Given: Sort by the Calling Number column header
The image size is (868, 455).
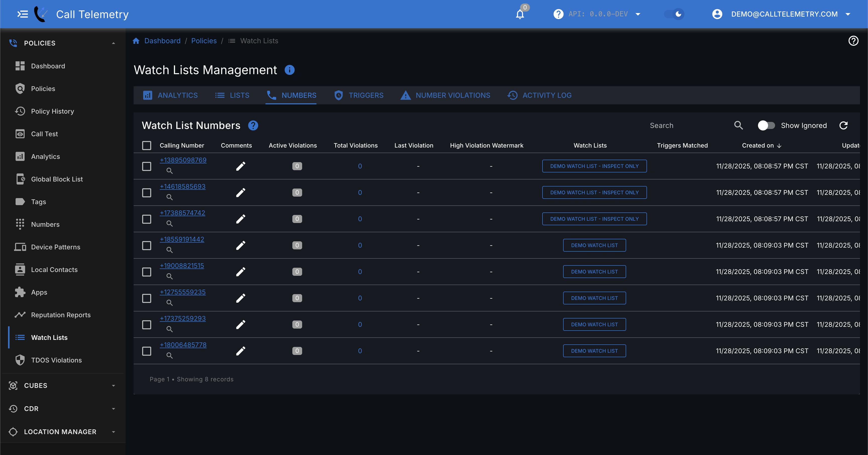Looking at the screenshot, I should tap(182, 145).
